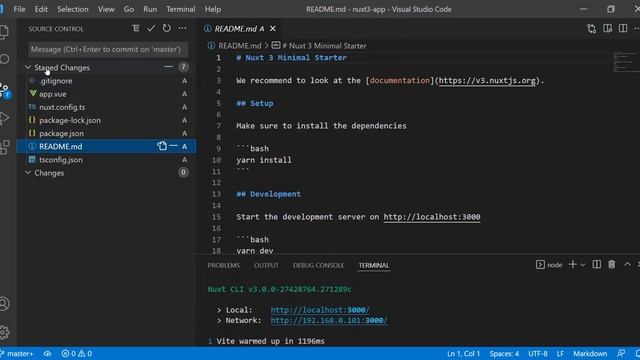Collapse Staged Changes section
The height and width of the screenshot is (360, 640).
point(28,67)
